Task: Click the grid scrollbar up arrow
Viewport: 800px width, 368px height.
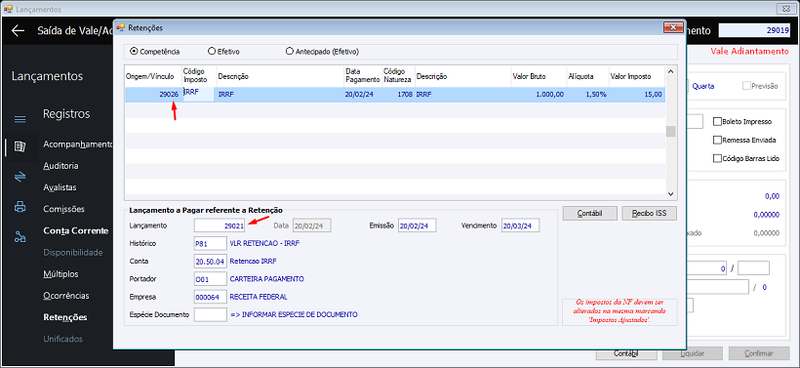Action: pyautogui.click(x=671, y=70)
